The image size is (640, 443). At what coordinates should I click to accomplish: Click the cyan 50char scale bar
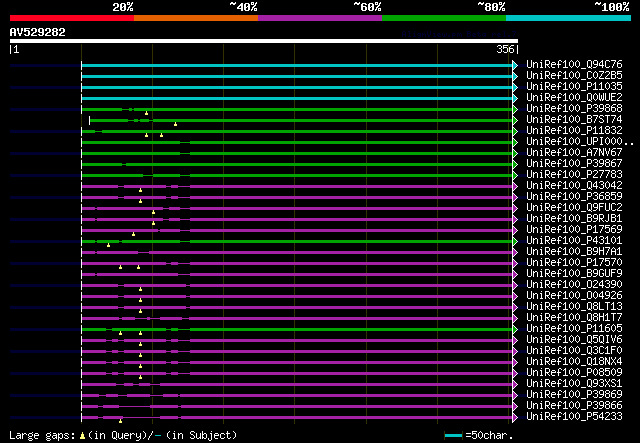tap(453, 436)
